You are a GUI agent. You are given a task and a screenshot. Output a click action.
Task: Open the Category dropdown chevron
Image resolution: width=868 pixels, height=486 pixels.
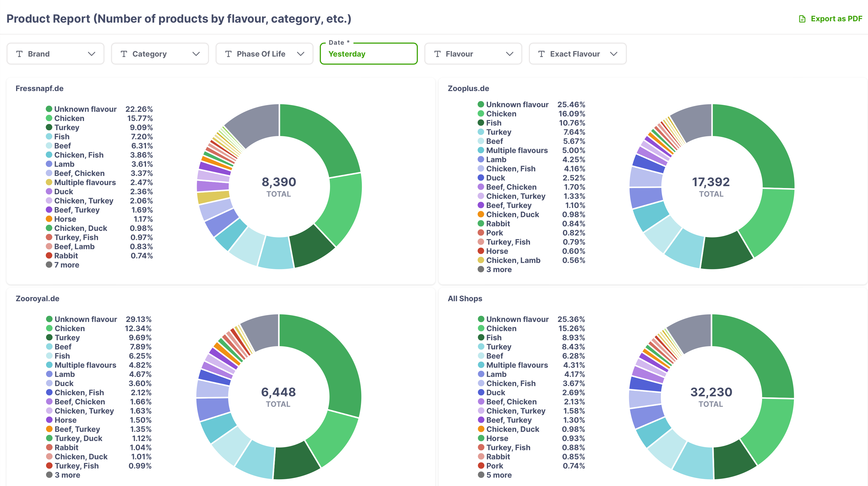(x=196, y=54)
